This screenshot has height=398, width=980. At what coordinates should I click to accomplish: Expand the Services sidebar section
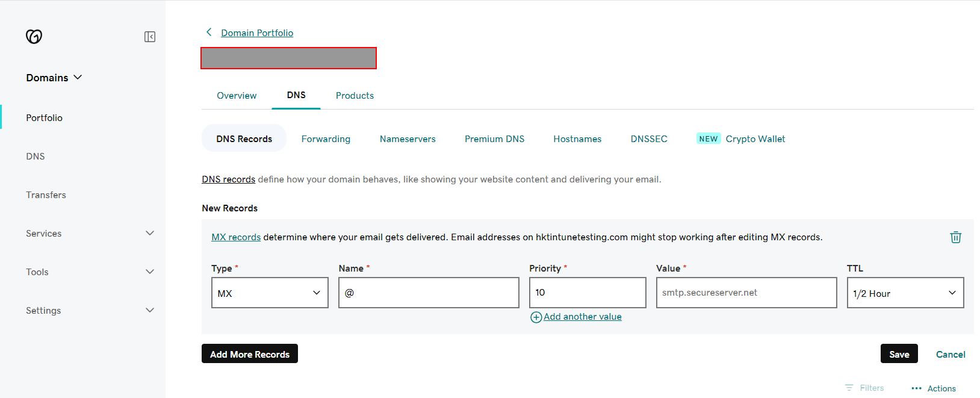point(90,234)
